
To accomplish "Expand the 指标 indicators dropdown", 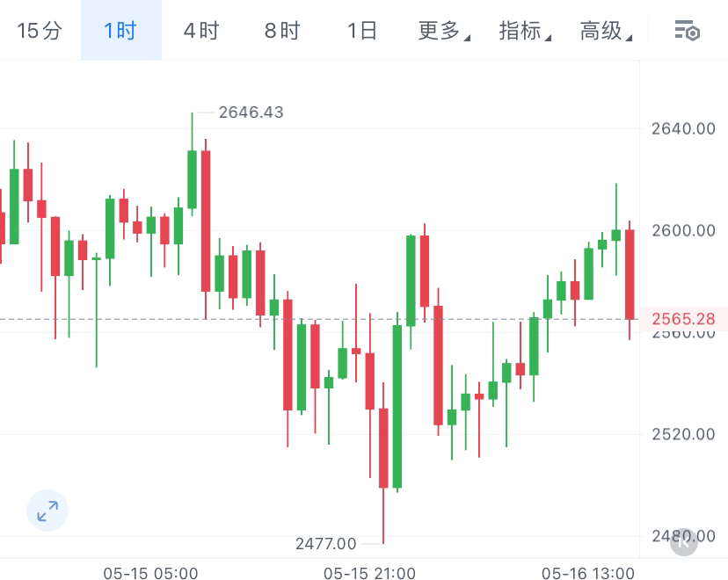I will pyautogui.click(x=525, y=31).
